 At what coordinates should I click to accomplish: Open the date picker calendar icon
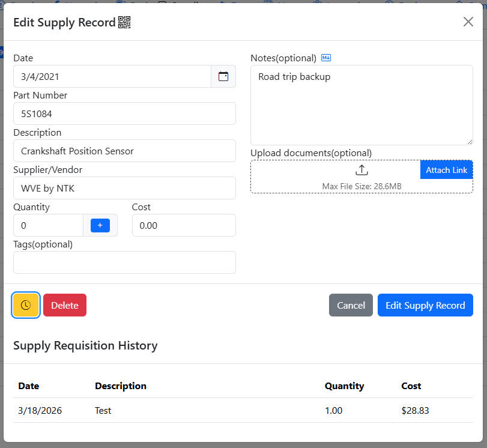(x=223, y=76)
